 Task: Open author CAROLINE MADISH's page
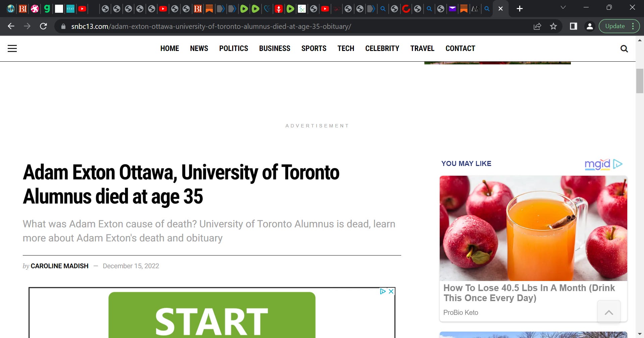click(x=59, y=266)
